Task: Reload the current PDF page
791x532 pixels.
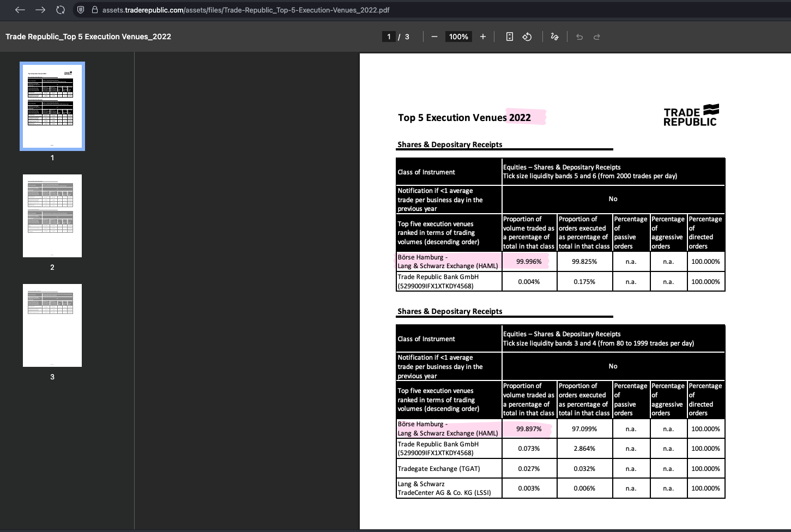Action: pos(61,10)
